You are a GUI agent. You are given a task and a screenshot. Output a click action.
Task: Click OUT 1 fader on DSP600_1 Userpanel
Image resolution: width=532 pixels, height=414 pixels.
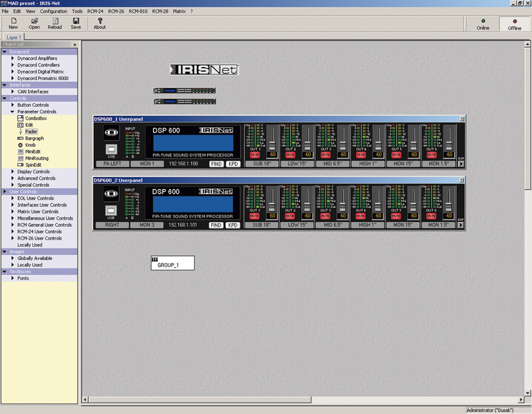pos(272,146)
